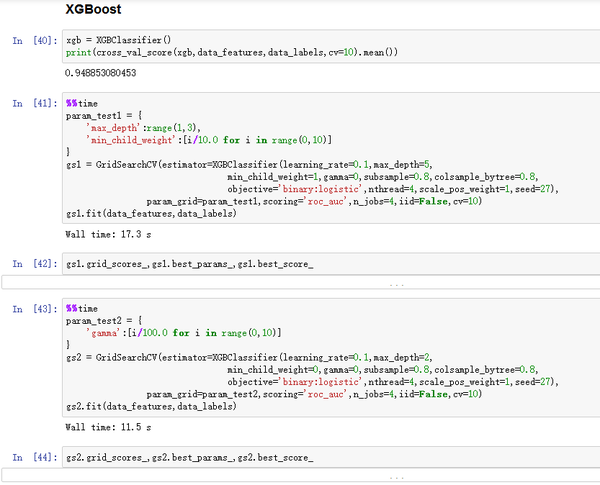The image size is (600, 485).
Task: Click objective='binary:logistic' line in cell 43
Action: coord(393,382)
